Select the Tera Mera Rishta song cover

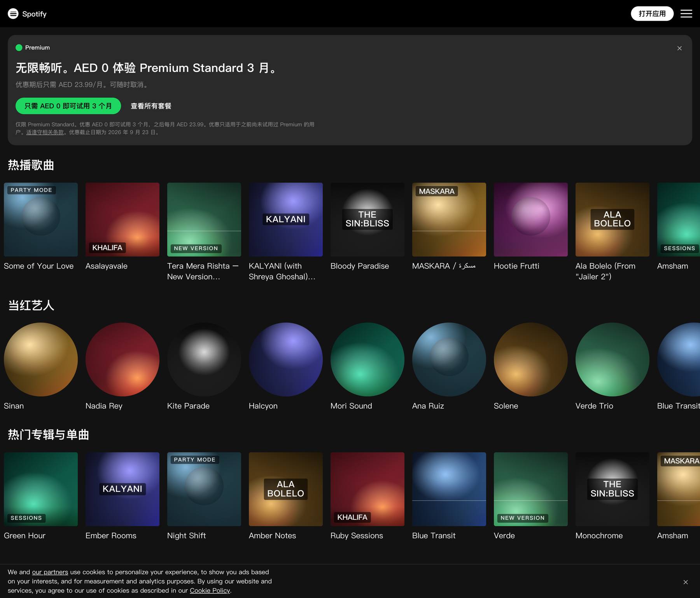pos(204,220)
